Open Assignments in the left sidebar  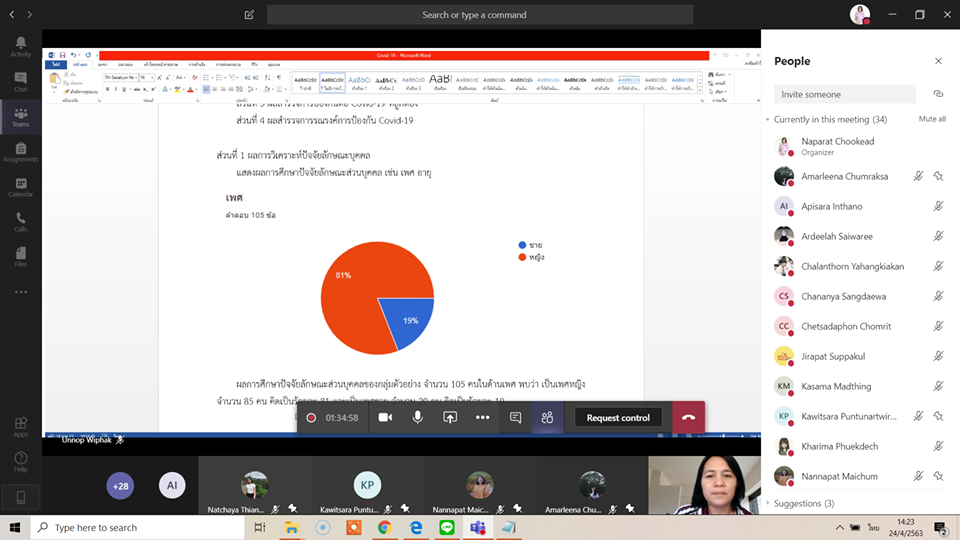[20, 152]
